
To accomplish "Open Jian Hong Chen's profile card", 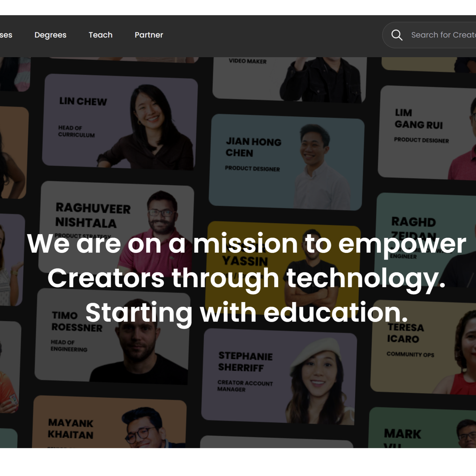I will click(x=287, y=162).
